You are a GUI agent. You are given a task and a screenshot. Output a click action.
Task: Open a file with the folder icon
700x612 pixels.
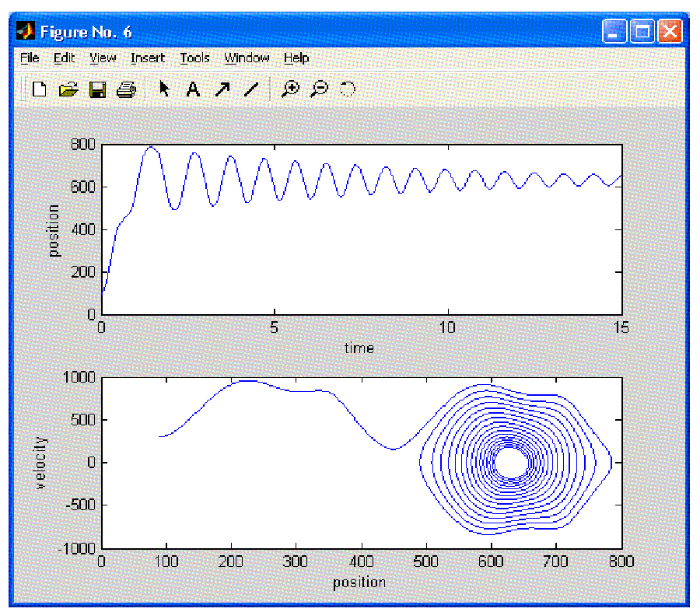(x=68, y=89)
